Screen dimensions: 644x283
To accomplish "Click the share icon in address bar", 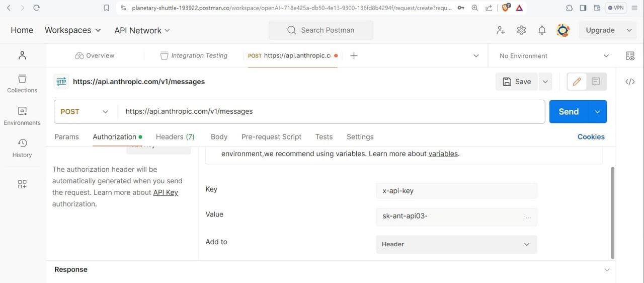I will point(489,8).
